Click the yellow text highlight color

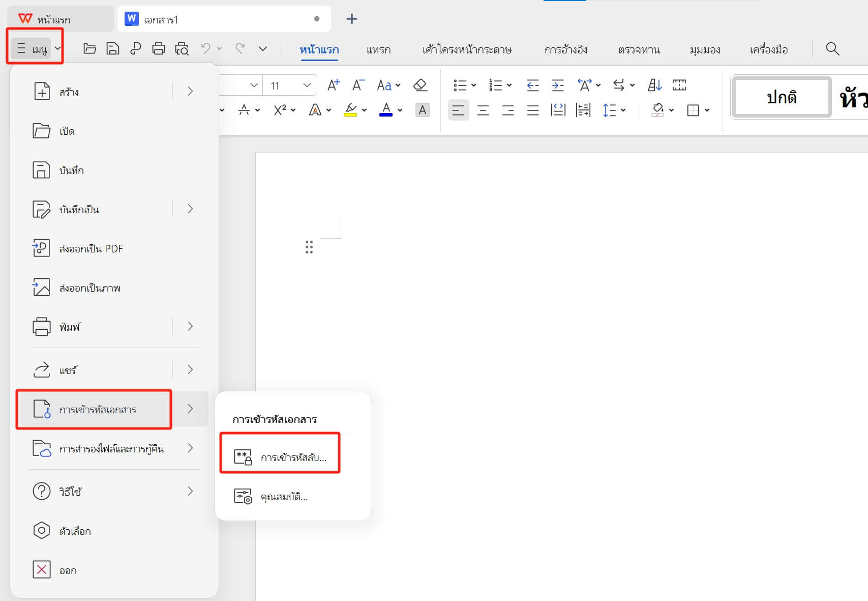tap(350, 110)
